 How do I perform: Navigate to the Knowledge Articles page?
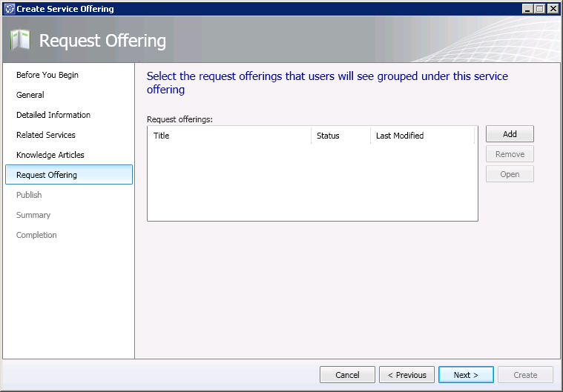(50, 155)
